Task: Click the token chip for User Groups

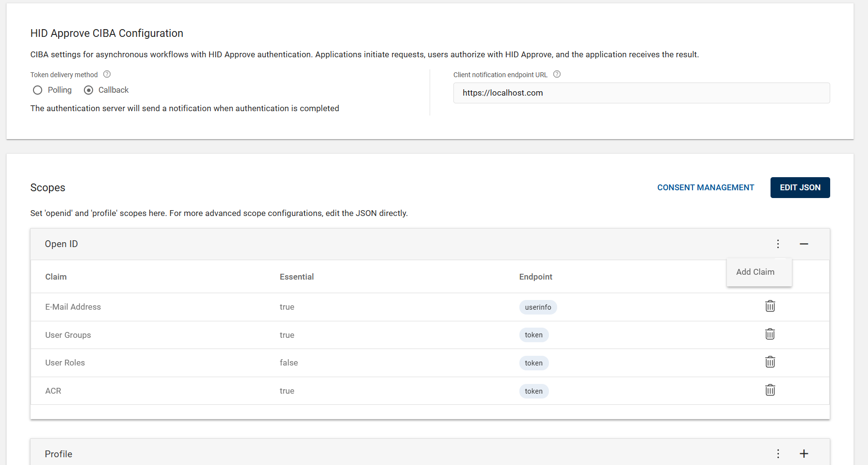Action: 533,335
